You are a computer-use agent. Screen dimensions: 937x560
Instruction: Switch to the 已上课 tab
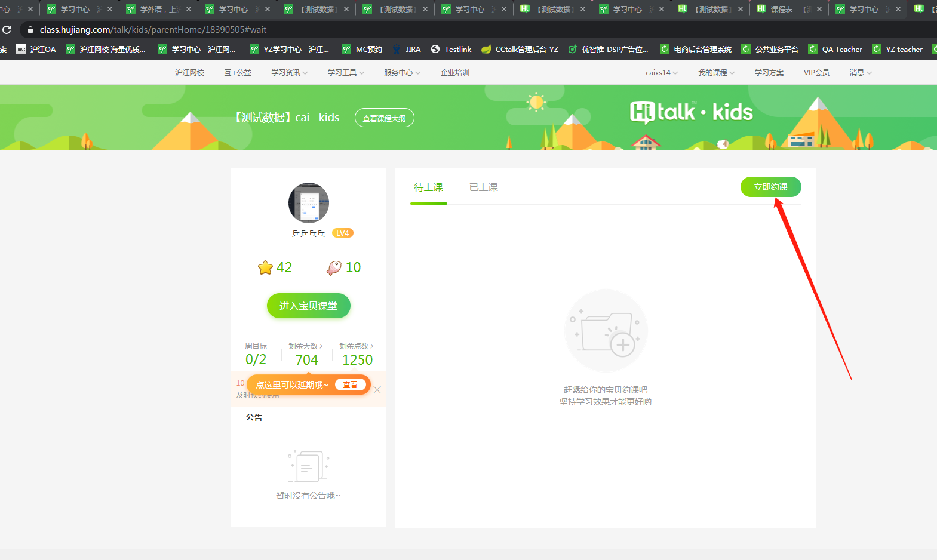coord(483,187)
